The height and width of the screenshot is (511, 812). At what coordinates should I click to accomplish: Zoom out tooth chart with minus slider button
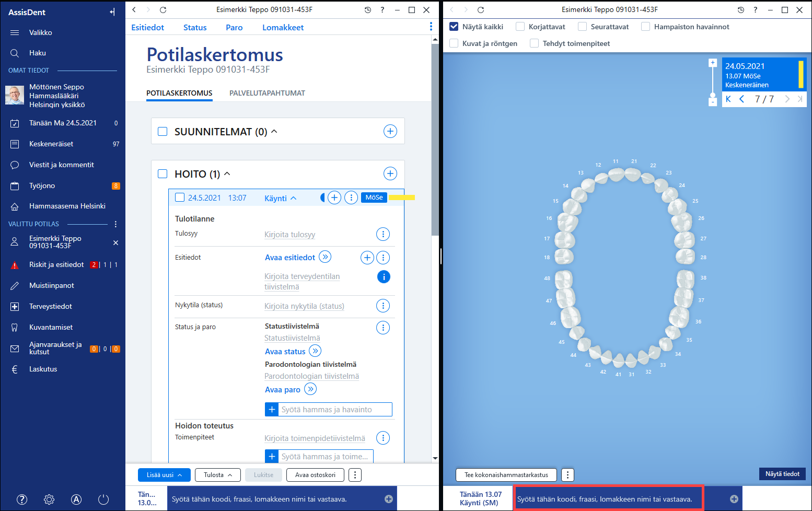pos(713,102)
